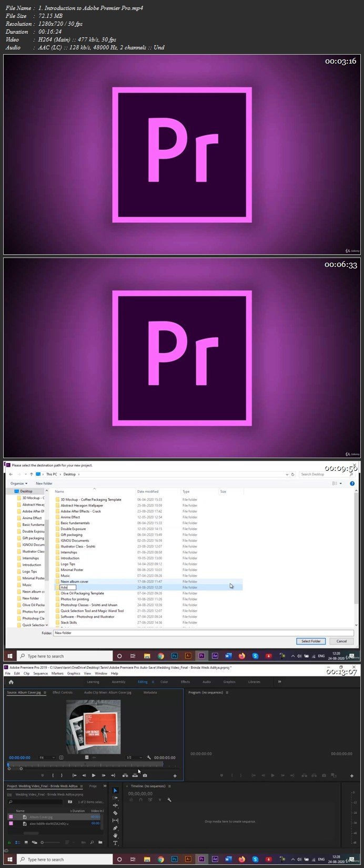Image resolution: width=364 pixels, height=868 pixels.
Task: Open After Effects from the Premiere frame's taskbar
Action: point(215,860)
